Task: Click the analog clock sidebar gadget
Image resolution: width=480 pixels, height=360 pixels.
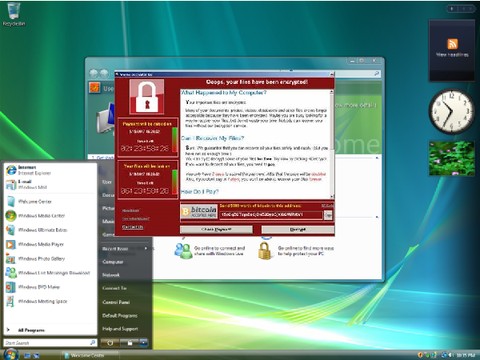Action: [452, 112]
